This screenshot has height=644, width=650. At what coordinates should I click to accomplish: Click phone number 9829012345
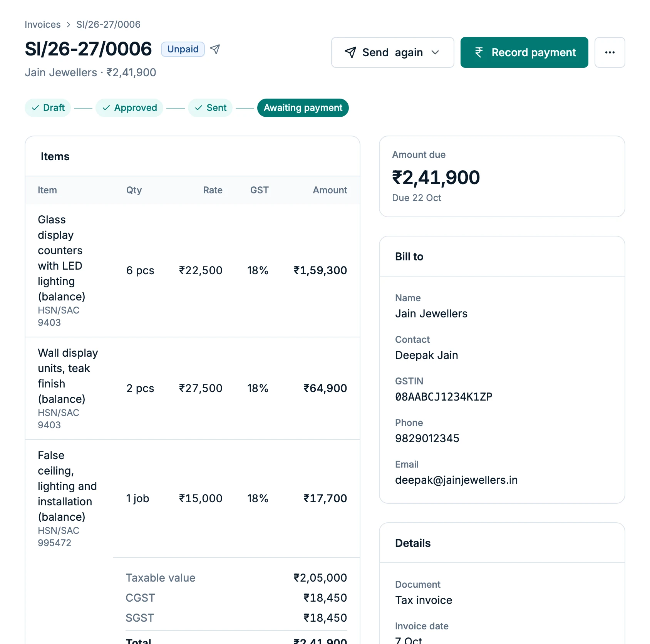tap(427, 439)
